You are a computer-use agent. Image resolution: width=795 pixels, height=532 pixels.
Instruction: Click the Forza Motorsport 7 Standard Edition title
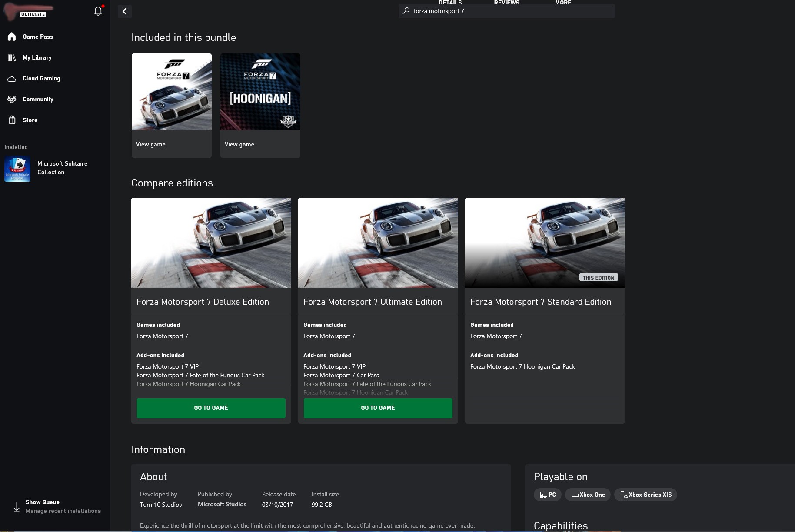coord(541,302)
